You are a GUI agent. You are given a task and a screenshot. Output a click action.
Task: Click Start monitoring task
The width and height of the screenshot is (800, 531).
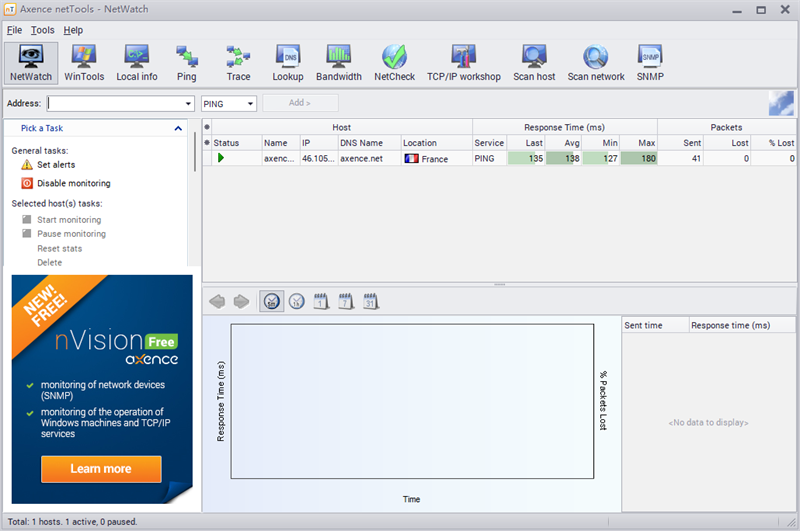(x=69, y=220)
